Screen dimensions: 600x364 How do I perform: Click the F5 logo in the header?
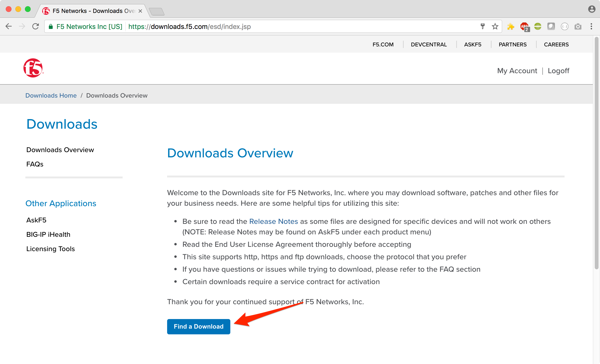click(x=33, y=68)
